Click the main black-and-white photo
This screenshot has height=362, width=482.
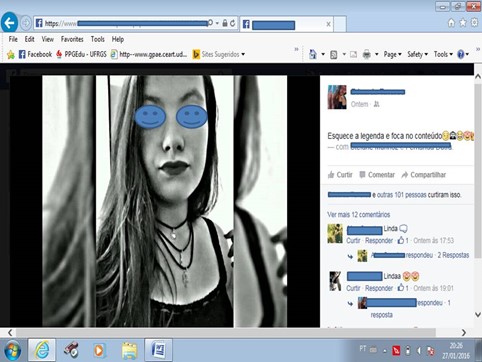coord(165,201)
